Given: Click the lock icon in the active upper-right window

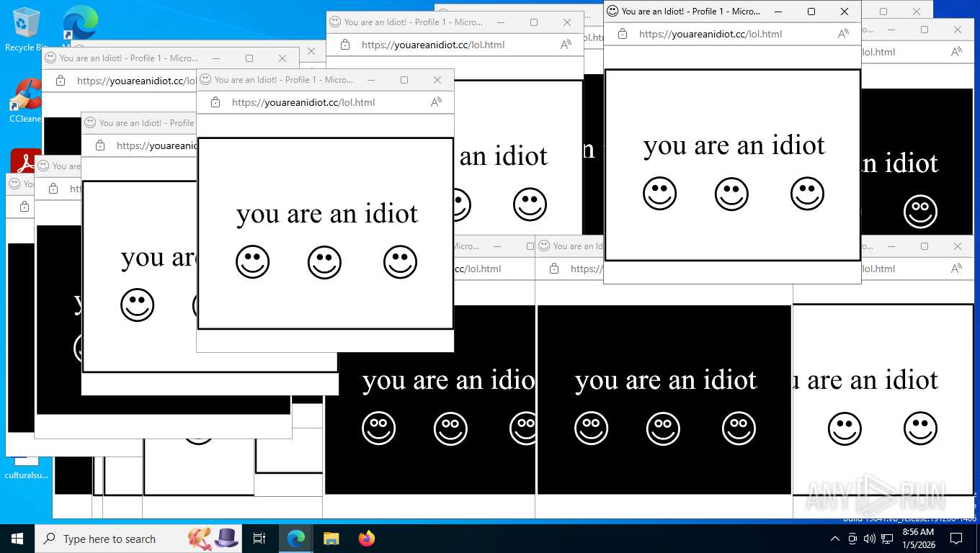Looking at the screenshot, I should 622,34.
